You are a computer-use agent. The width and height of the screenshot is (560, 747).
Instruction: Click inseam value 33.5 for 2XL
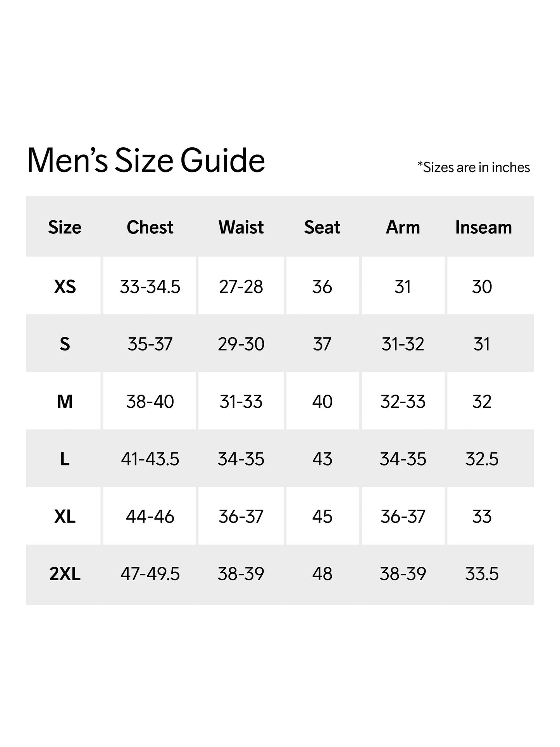point(482,574)
